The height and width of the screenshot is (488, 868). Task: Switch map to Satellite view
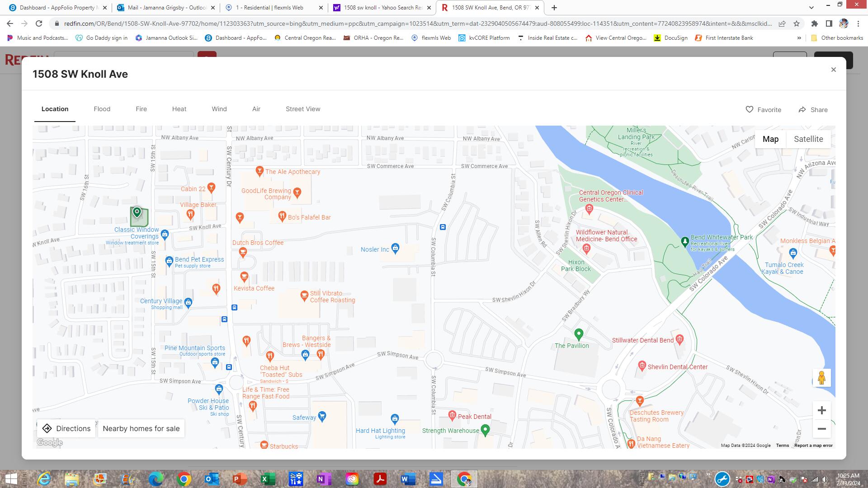(808, 139)
